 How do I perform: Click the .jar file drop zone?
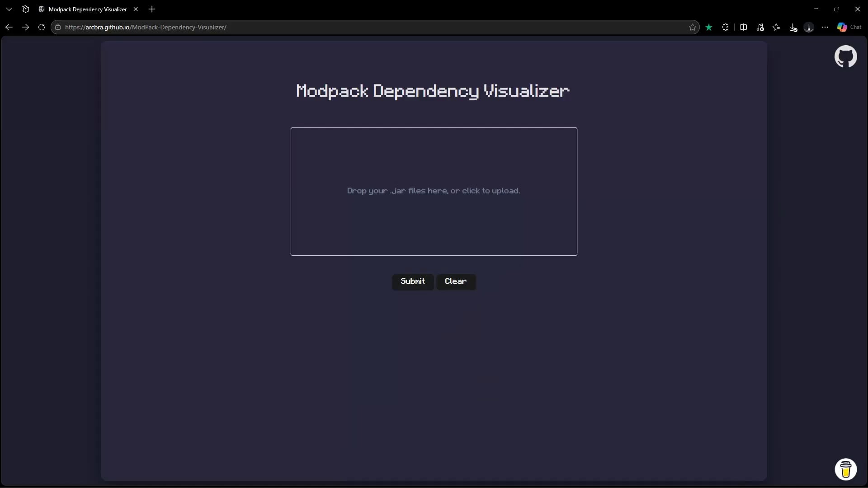tap(434, 191)
